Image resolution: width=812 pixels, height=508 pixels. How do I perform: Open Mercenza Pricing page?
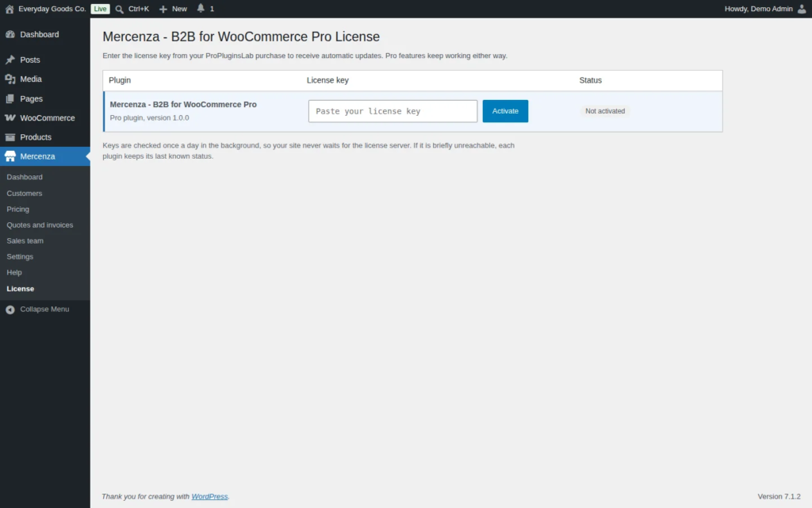17,209
